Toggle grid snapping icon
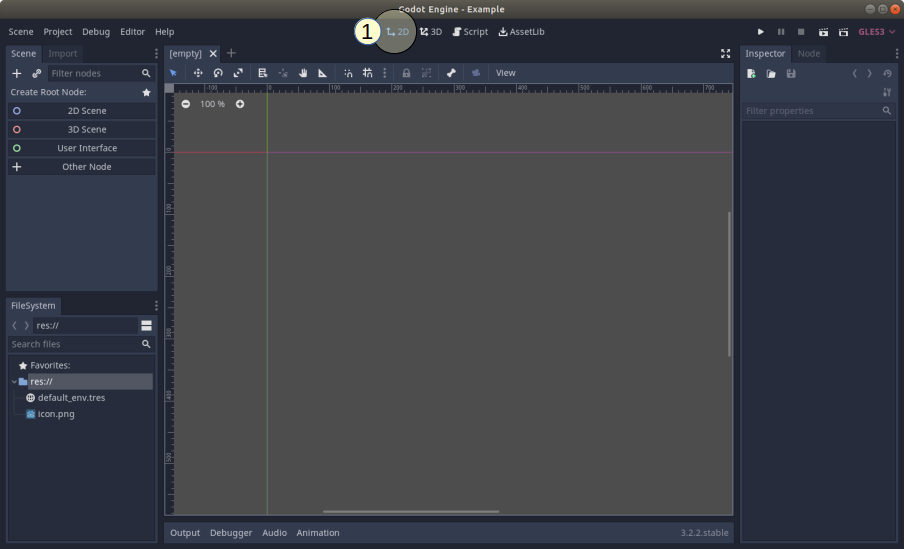Screen dimensions: 910x549 click(367, 73)
